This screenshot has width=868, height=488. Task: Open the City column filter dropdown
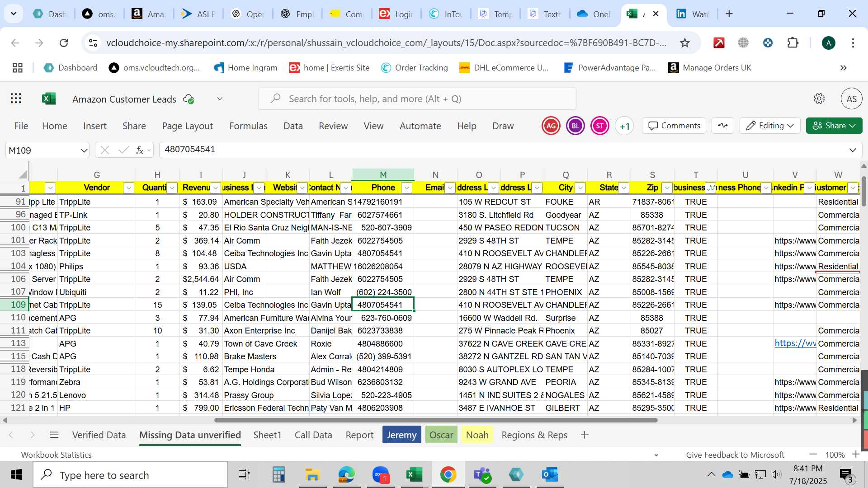point(580,188)
